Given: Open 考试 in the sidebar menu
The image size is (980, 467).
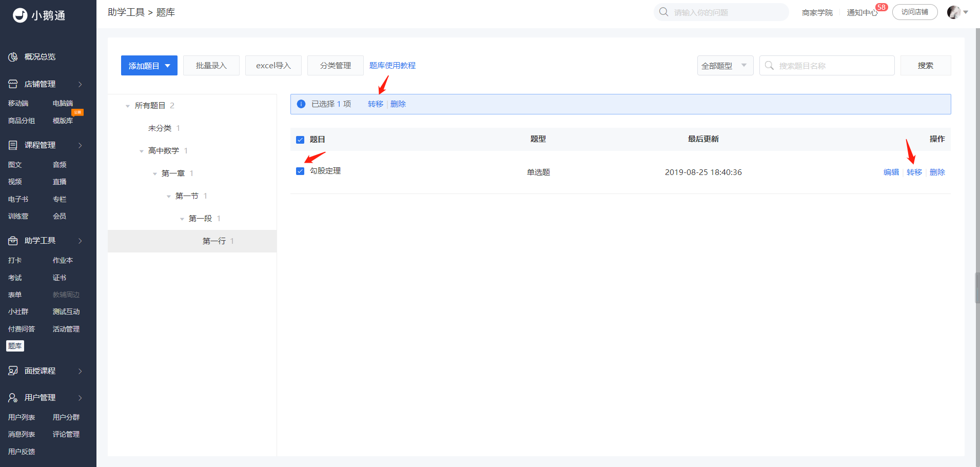Looking at the screenshot, I should click(x=15, y=278).
